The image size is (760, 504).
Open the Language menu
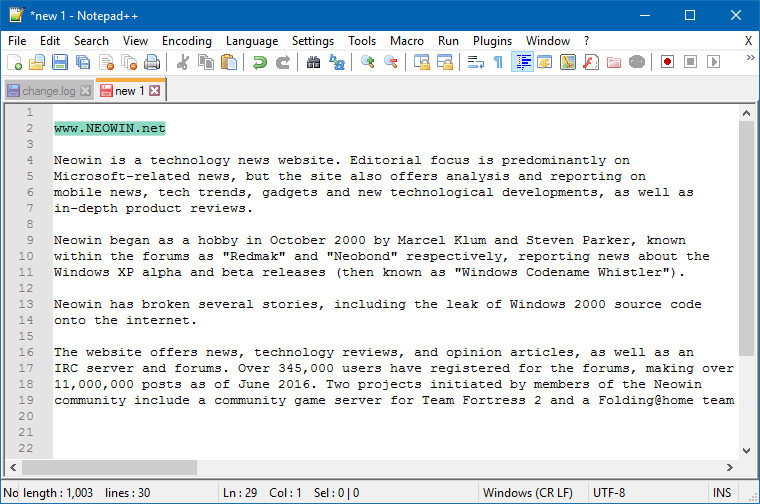[x=252, y=41]
